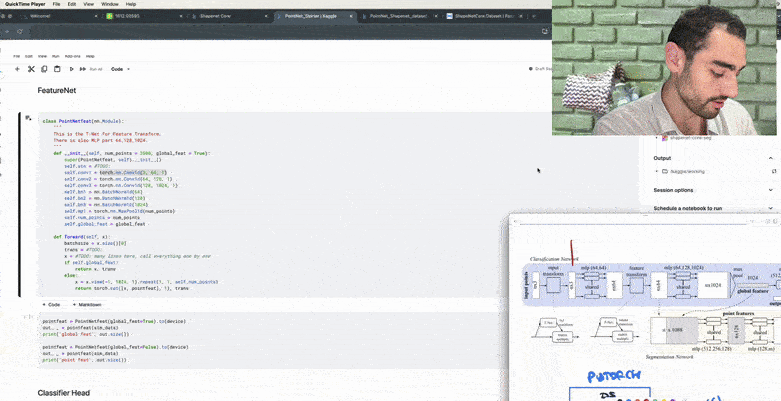Click the + Markdown button below the cell
The height and width of the screenshot is (401, 781).
tap(87, 304)
